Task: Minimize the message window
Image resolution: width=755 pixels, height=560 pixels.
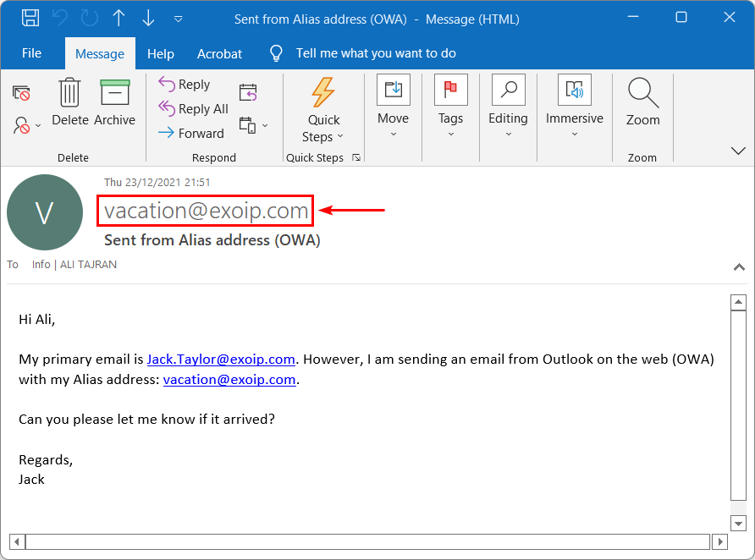Action: pyautogui.click(x=633, y=17)
